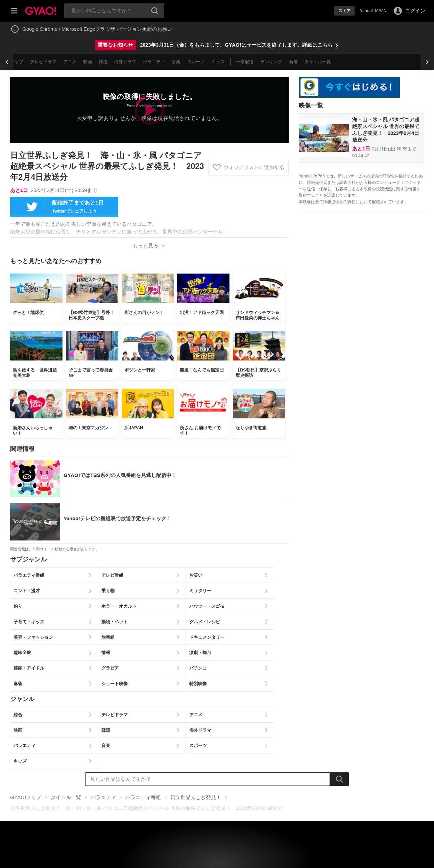Open the 旅番組 subgenre row
The height and width of the screenshot is (868, 434).
click(x=142, y=637)
